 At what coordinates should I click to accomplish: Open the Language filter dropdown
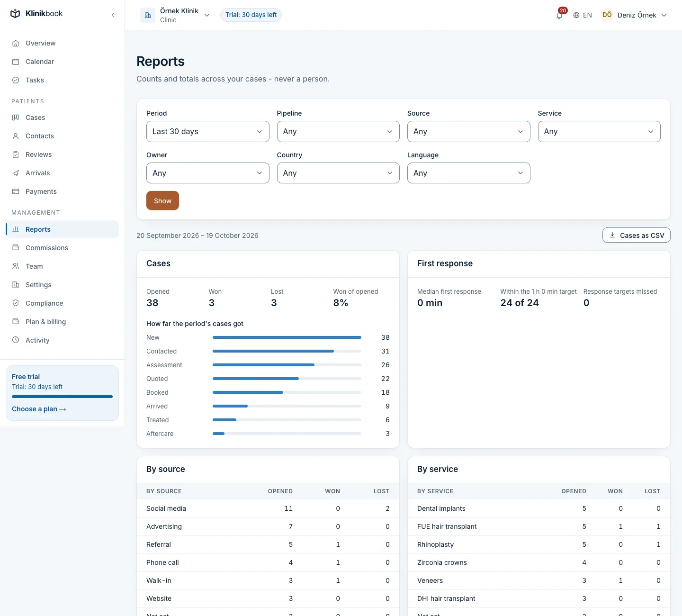[468, 173]
